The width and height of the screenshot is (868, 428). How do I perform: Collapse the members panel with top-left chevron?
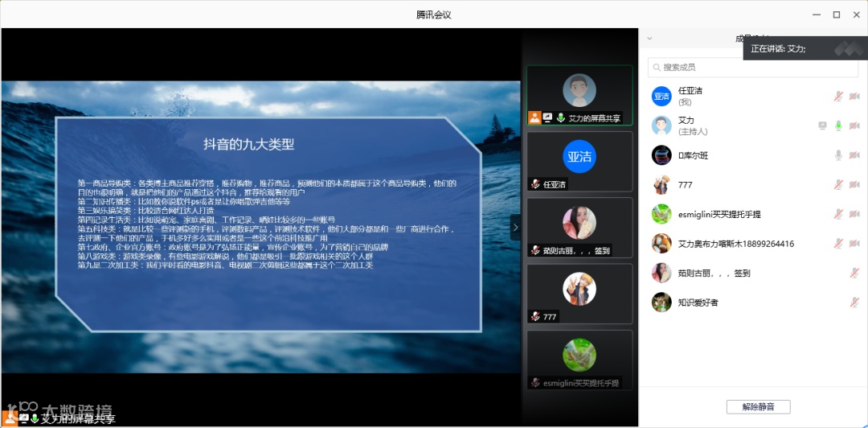coord(650,39)
